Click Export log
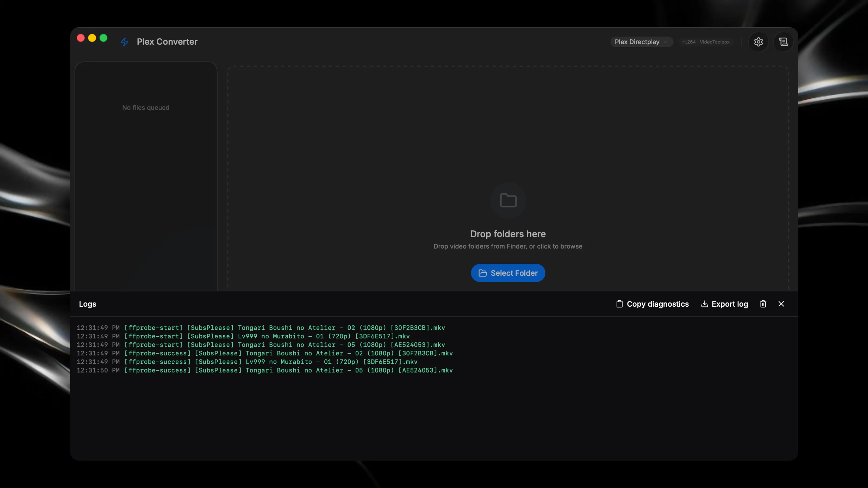 pos(725,304)
